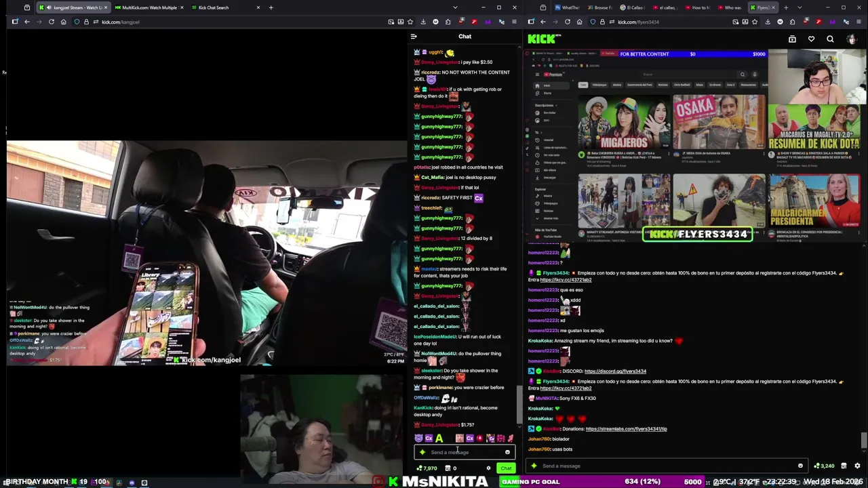Viewport: 868px width, 488px height.
Task: Open the clips icon on the Kick header
Action: 792,39
